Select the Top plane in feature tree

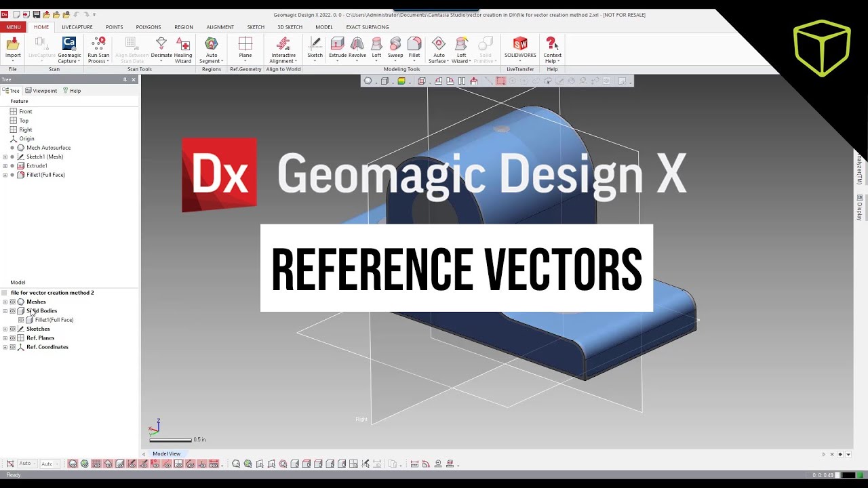20,121
